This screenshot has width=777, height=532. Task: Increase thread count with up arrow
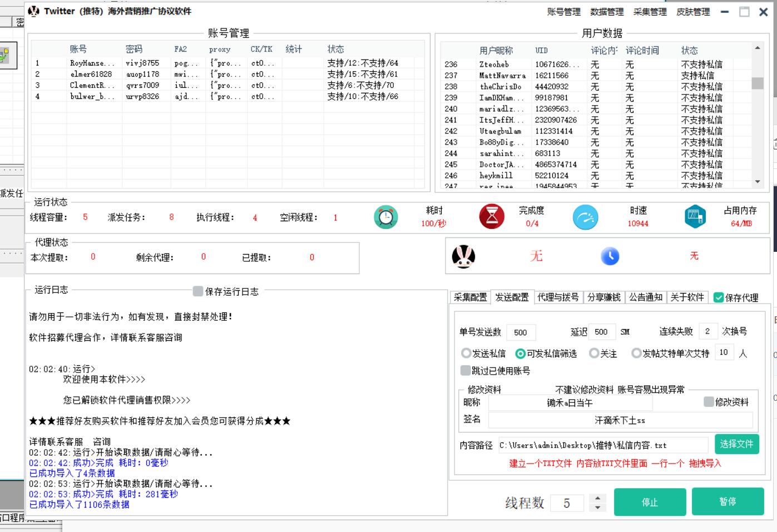(597, 498)
